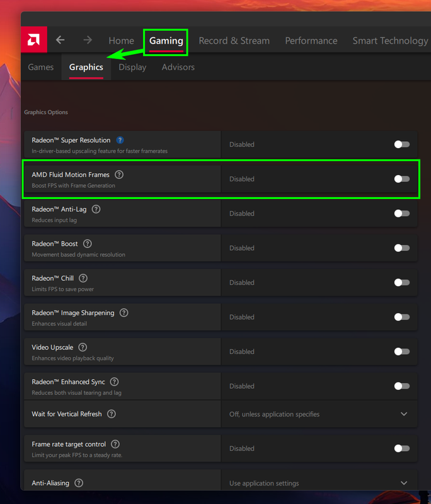Click 'Use application settings' value

(x=264, y=483)
